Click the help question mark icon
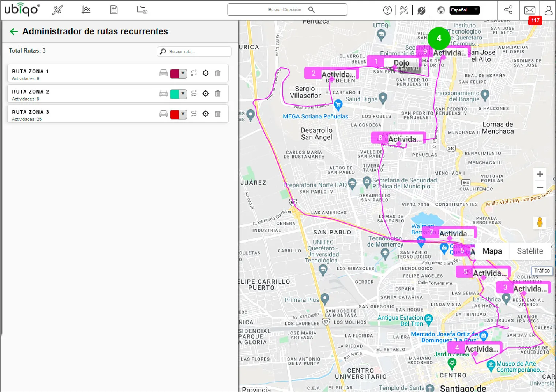The image size is (556, 392). [387, 10]
